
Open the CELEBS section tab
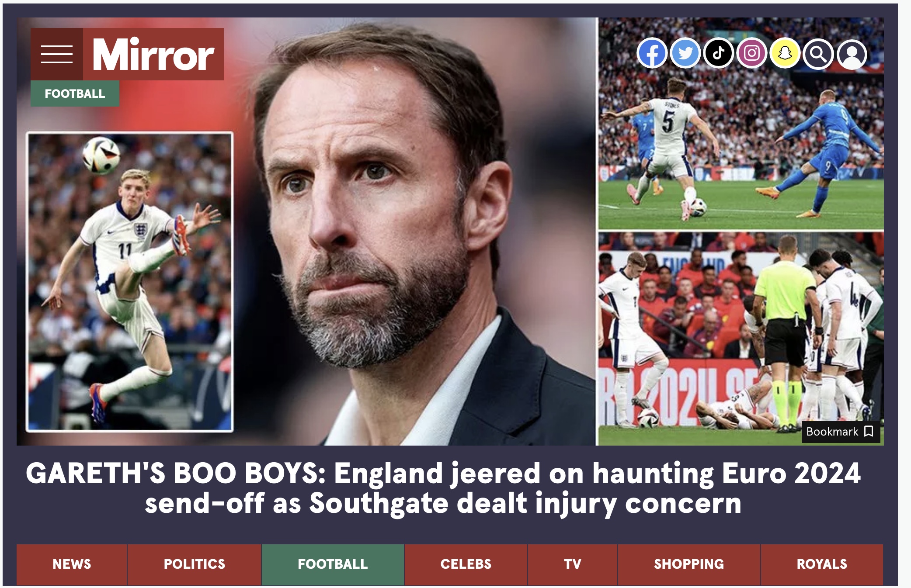pyautogui.click(x=466, y=564)
